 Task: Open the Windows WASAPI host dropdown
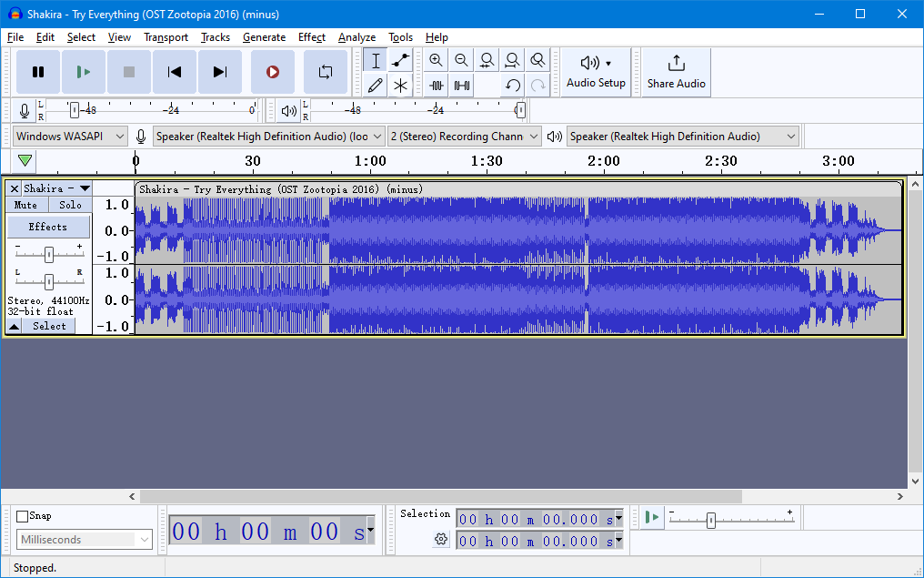tap(70, 137)
